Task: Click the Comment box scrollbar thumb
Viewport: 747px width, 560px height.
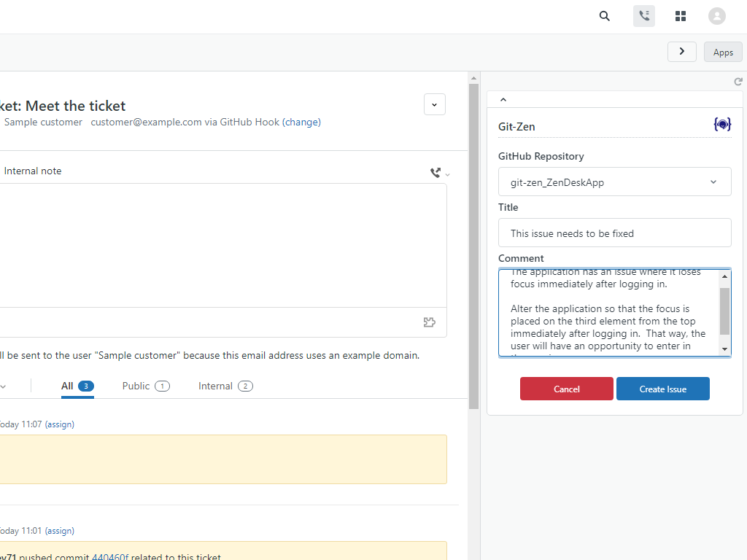Action: pos(724,311)
